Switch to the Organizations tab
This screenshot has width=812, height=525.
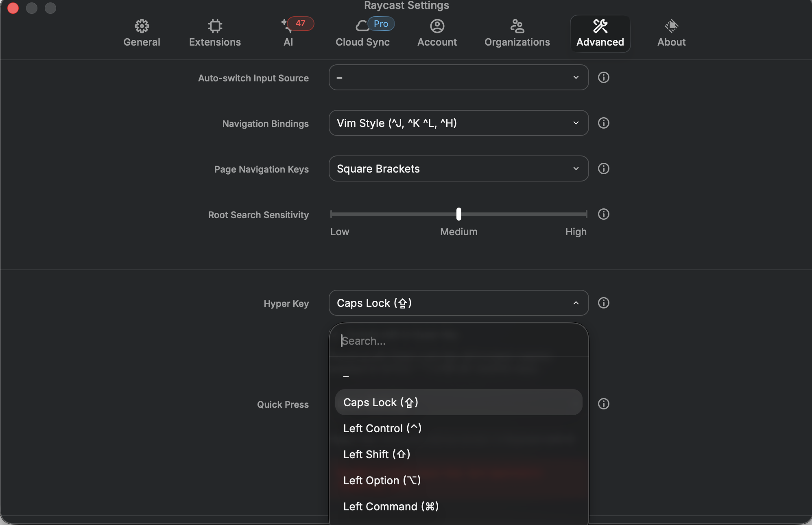click(x=517, y=34)
